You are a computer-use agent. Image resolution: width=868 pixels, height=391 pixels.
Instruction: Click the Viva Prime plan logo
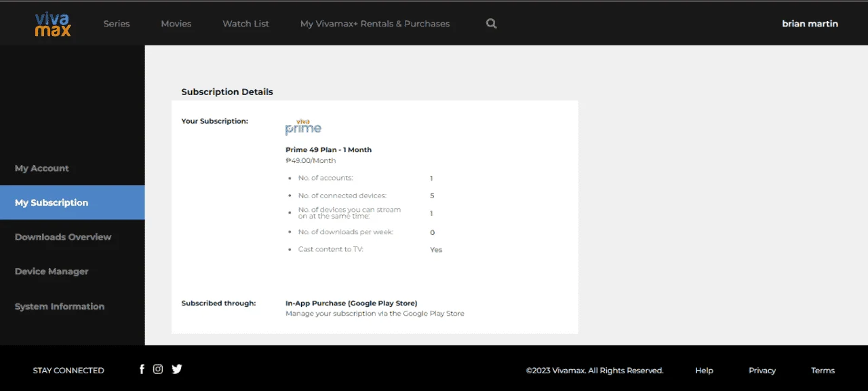click(x=303, y=128)
